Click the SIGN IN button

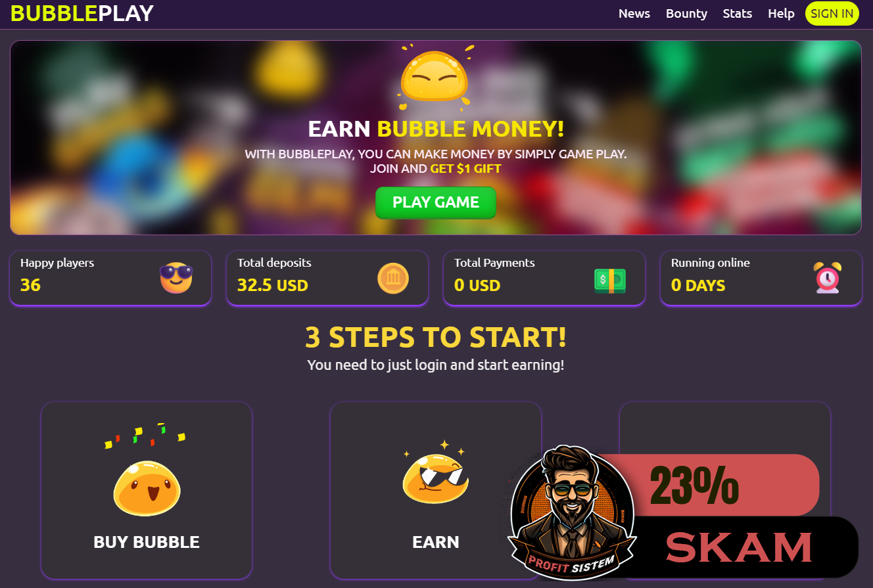[832, 13]
